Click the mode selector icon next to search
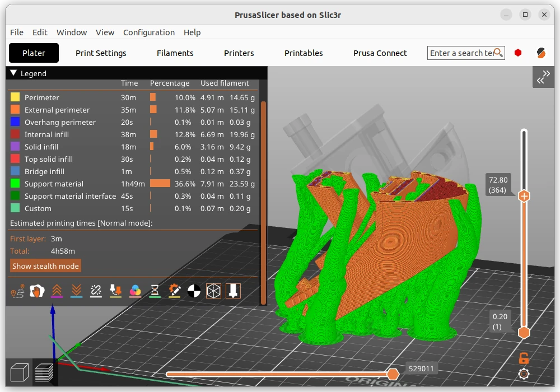 point(541,53)
